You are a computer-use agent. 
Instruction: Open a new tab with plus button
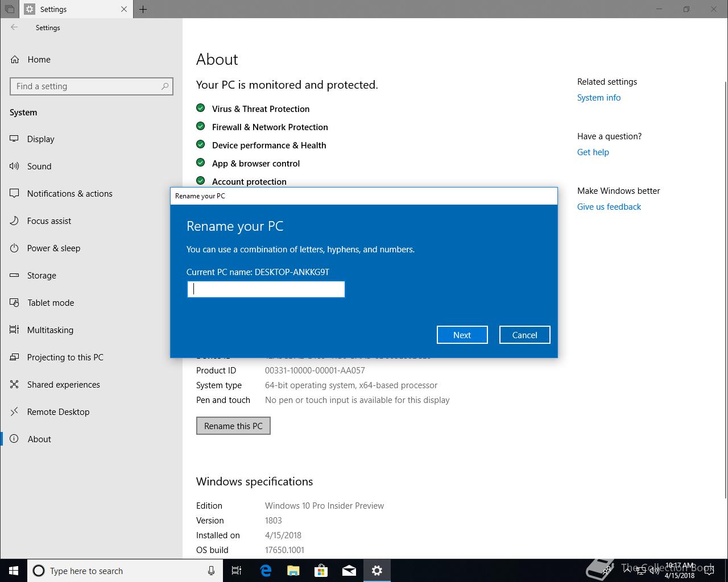(x=143, y=9)
